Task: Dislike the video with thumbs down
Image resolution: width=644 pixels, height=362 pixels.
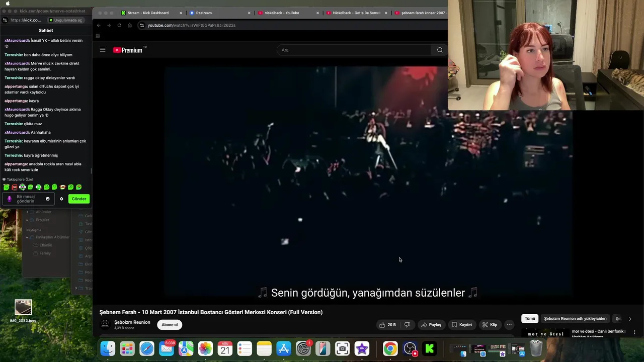Action: tap(407, 325)
